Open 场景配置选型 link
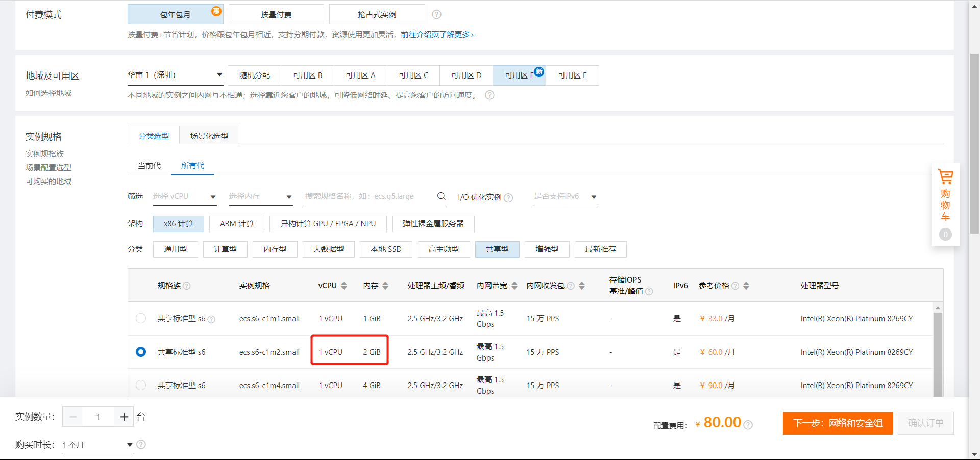This screenshot has width=980, height=460. pyautogui.click(x=48, y=167)
